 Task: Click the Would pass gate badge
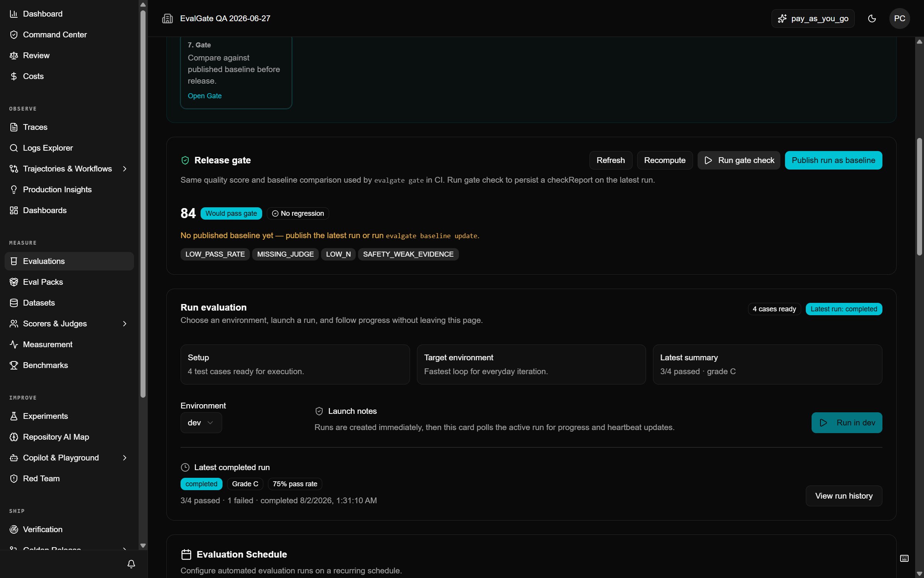click(x=231, y=213)
